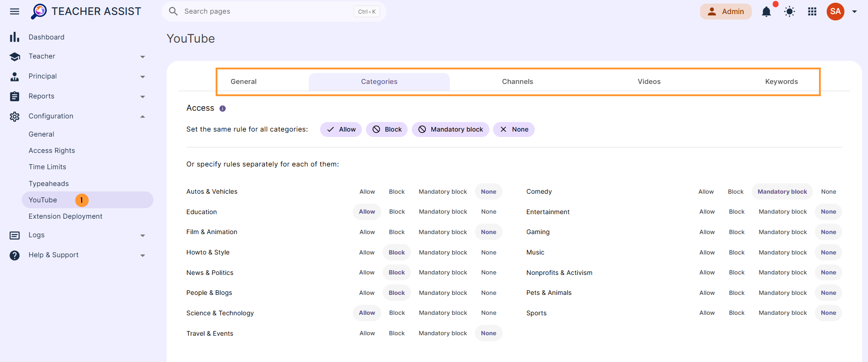Image resolution: width=868 pixels, height=362 pixels.
Task: Click the Teacher Assist logo
Action: click(x=86, y=11)
